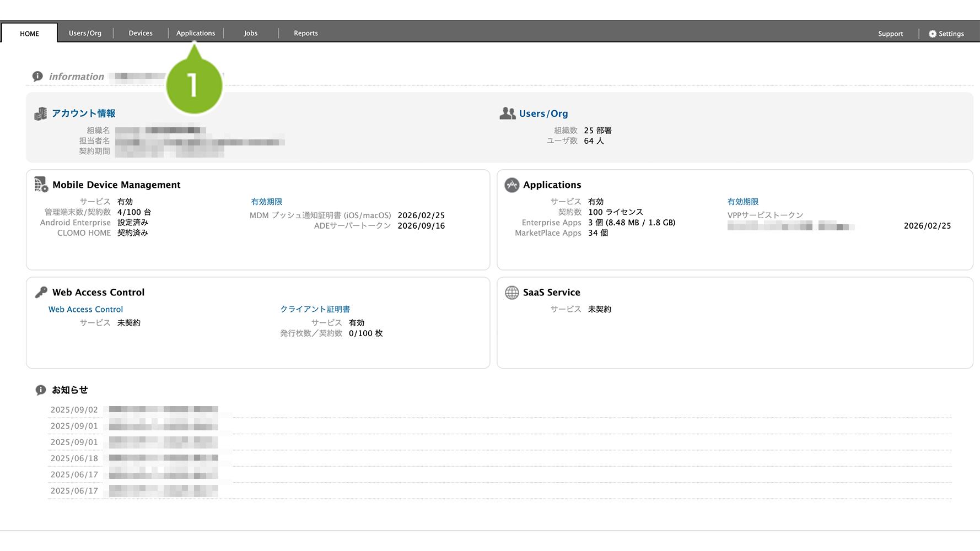The height and width of the screenshot is (551, 980).
Task: Open the アカウント情報 link
Action: (x=84, y=114)
